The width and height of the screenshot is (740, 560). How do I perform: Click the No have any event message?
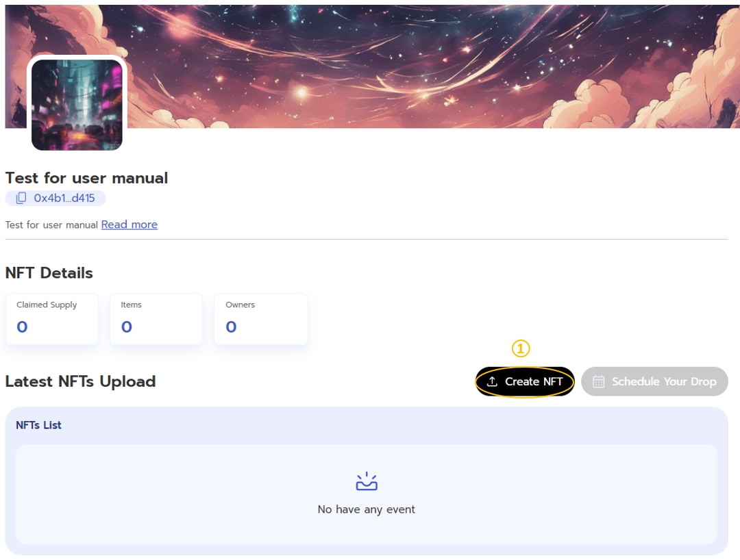pyautogui.click(x=366, y=509)
